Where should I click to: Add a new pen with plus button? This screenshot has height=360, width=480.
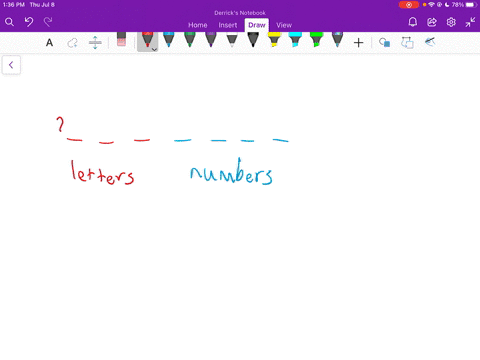(x=358, y=43)
